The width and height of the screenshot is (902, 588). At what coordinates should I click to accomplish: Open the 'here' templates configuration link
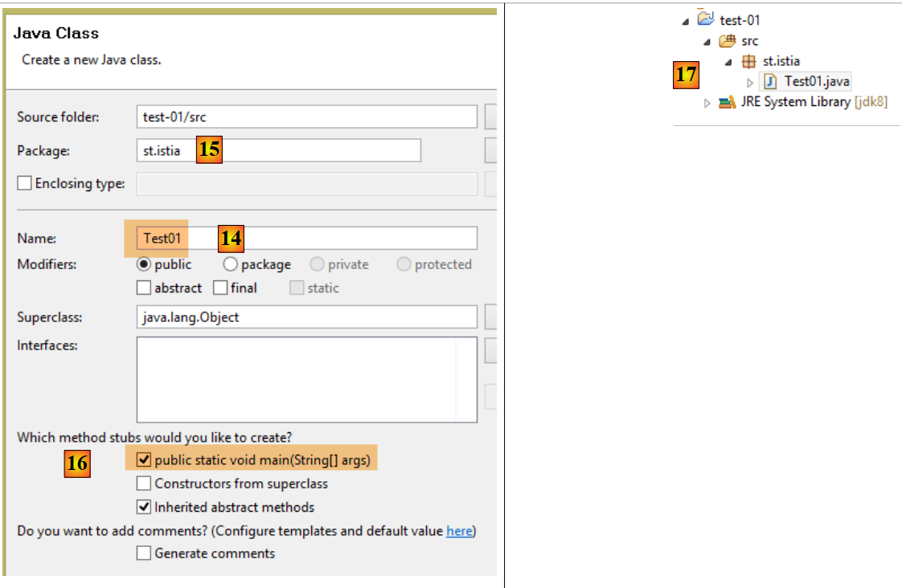(459, 531)
